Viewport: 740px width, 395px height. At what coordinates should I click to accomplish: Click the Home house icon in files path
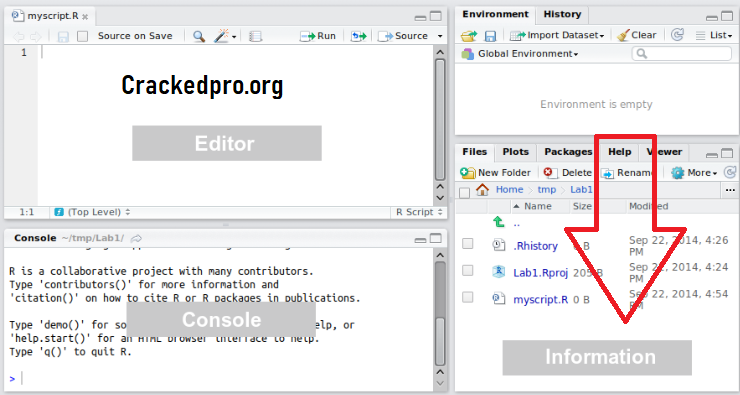[x=482, y=190]
